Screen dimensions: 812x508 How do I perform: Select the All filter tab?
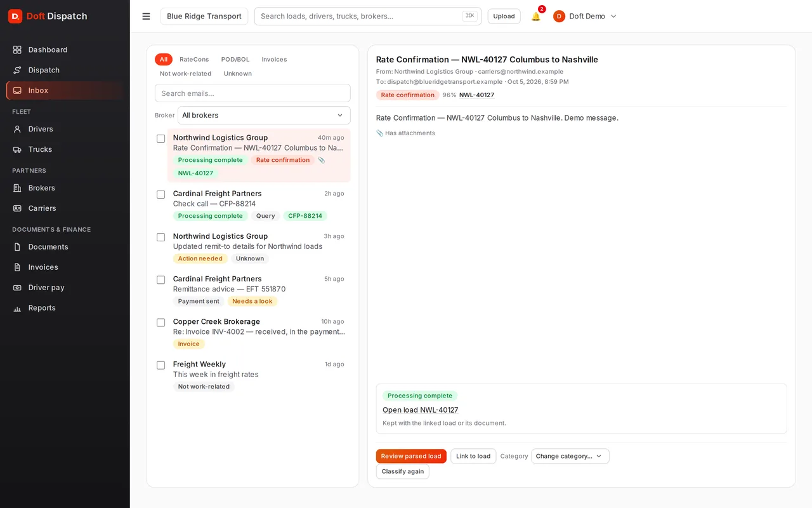point(164,59)
